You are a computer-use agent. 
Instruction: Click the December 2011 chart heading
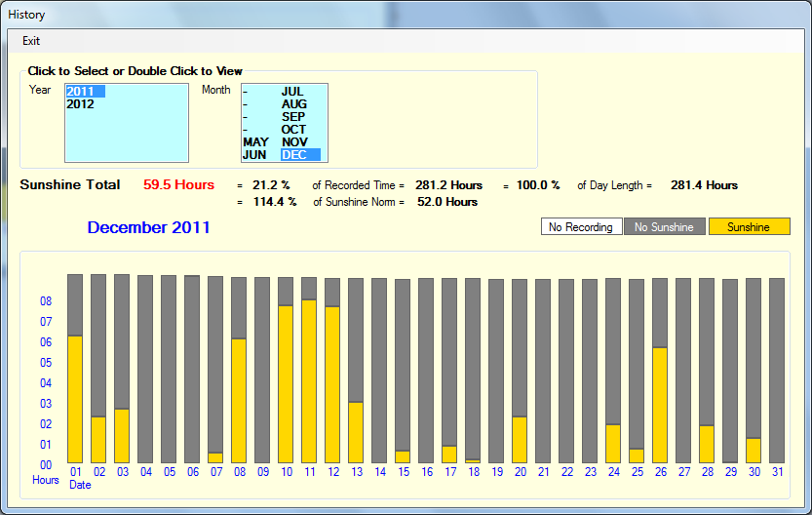[x=148, y=228]
